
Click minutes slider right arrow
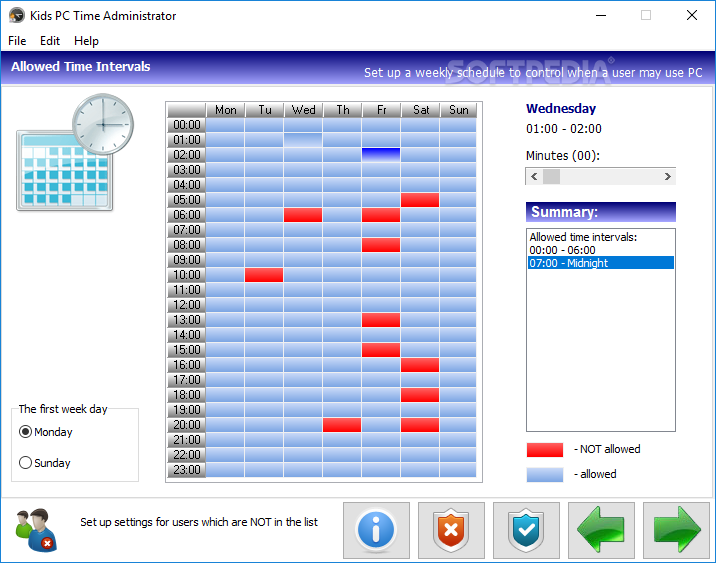(x=668, y=176)
